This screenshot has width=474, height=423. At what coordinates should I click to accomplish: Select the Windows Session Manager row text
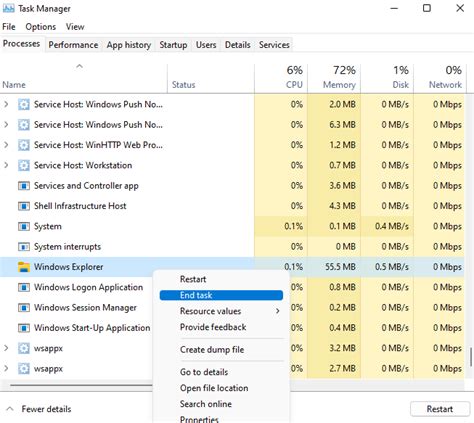(x=85, y=307)
